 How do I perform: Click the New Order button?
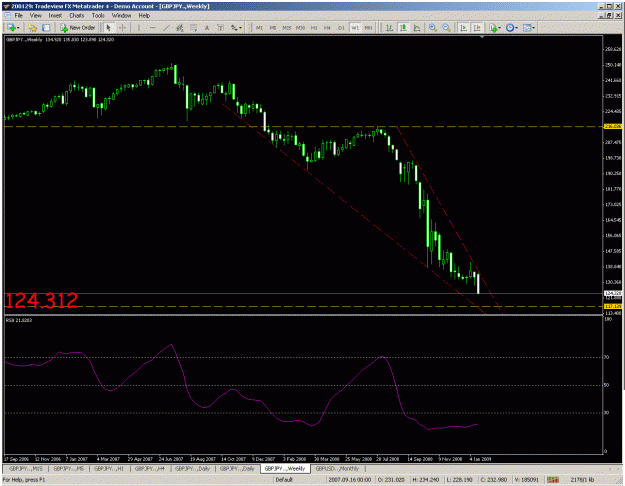coord(78,28)
